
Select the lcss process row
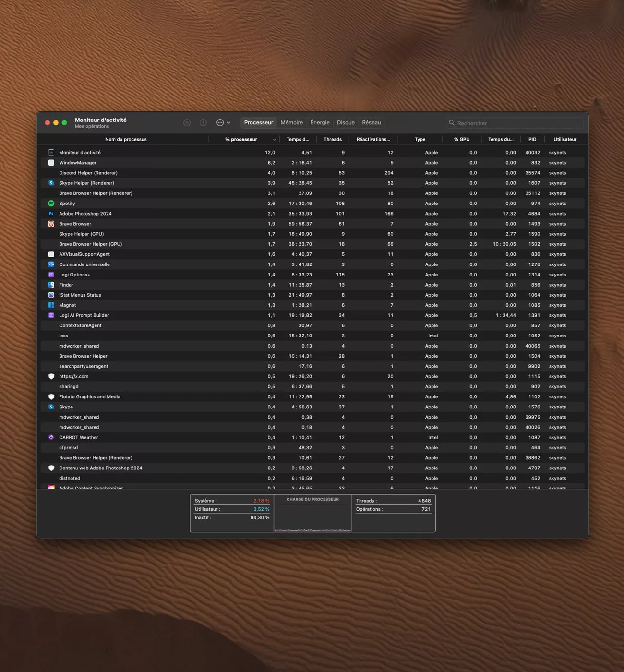[312, 336]
